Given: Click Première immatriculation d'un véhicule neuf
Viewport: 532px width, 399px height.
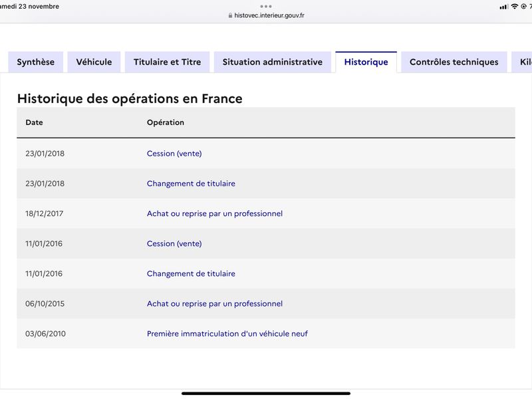Looking at the screenshot, I should coord(227,334).
